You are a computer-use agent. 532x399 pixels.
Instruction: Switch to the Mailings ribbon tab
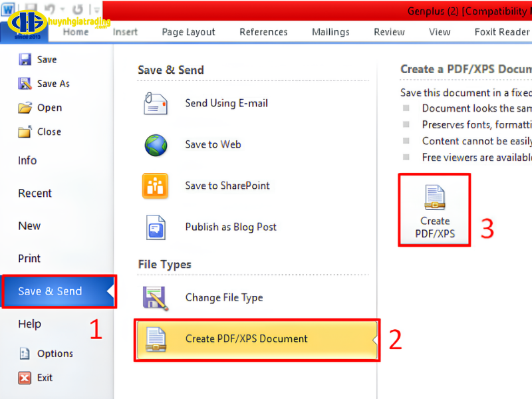pos(331,32)
